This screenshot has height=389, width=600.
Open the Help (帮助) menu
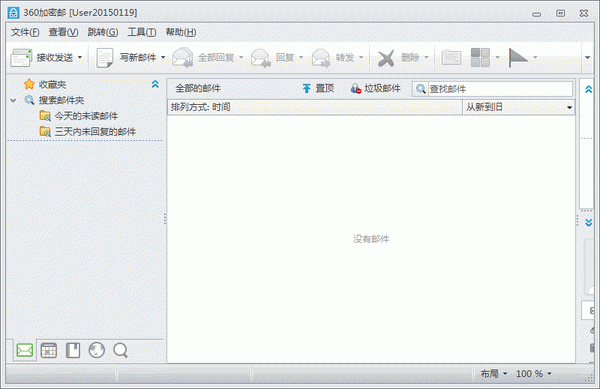pyautogui.click(x=181, y=32)
